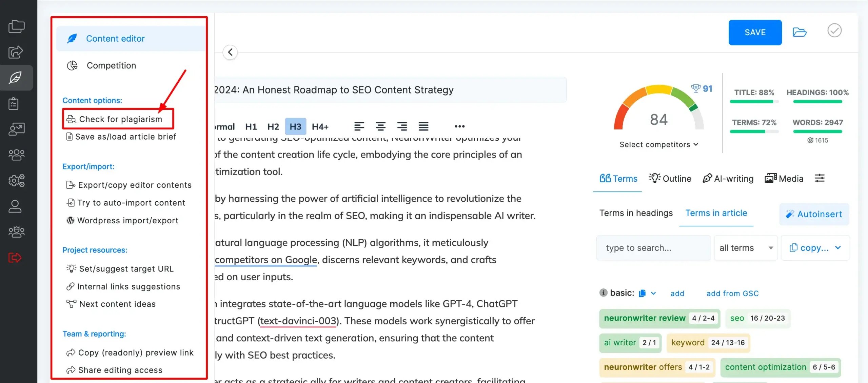868x383 pixels.
Task: Toggle justify text alignment
Action: point(423,126)
